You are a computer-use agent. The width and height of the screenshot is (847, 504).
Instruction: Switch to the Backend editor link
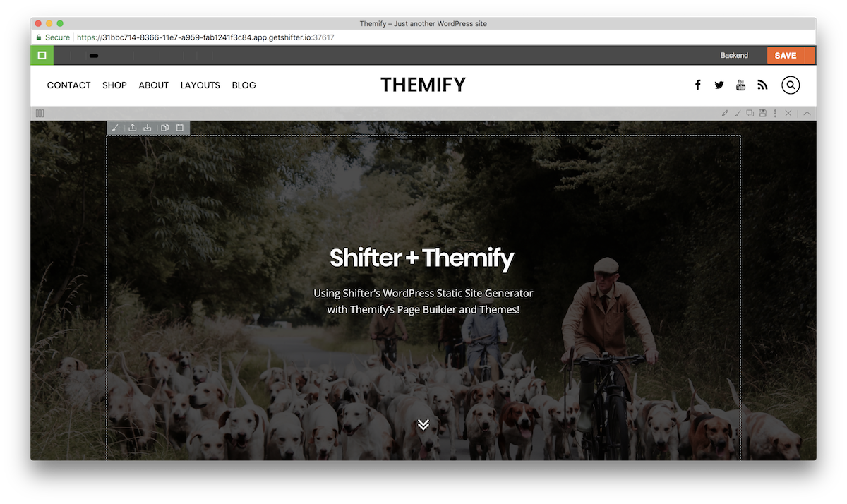pyautogui.click(x=734, y=55)
